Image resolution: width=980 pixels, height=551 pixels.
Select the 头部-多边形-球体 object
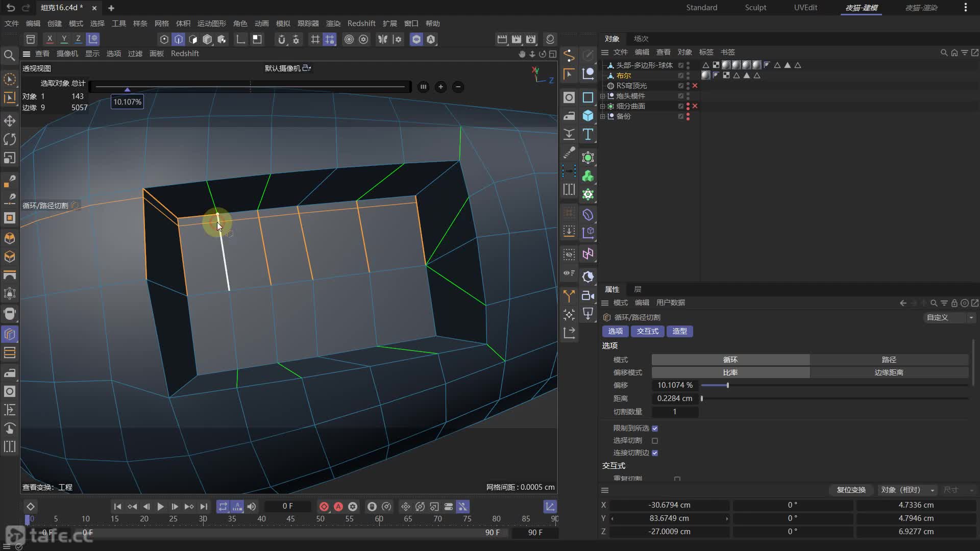644,65
